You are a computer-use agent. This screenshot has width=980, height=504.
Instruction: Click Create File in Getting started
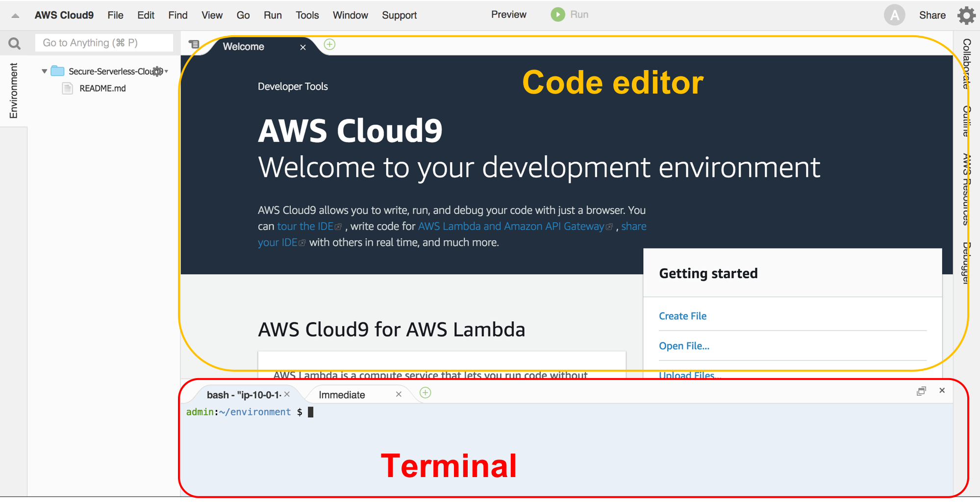coord(682,316)
